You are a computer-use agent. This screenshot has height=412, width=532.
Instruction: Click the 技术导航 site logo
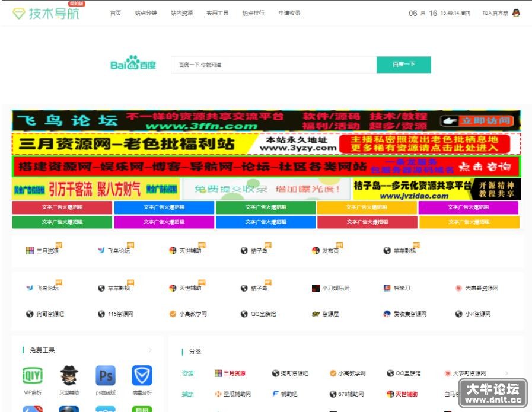coord(46,13)
